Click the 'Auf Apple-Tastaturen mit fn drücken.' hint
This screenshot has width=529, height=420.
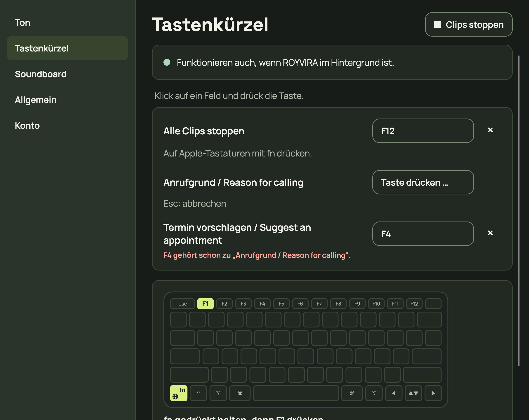point(238,153)
